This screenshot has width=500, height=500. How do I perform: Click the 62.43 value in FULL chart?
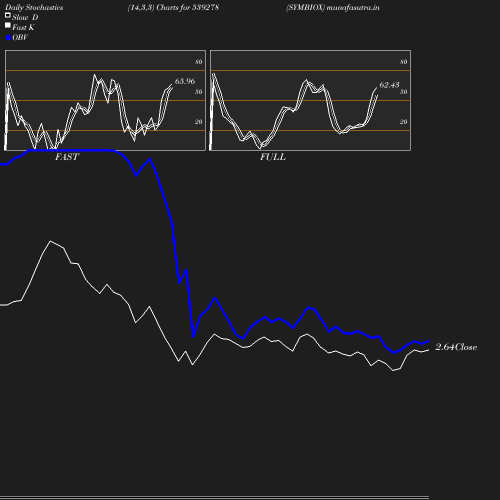coord(389,85)
